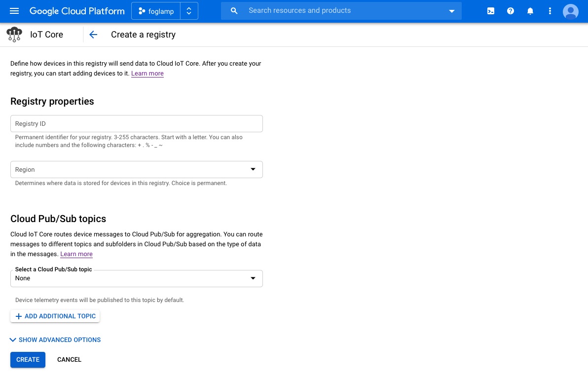Expand the Region dropdown
588x380 pixels.
coord(136,169)
